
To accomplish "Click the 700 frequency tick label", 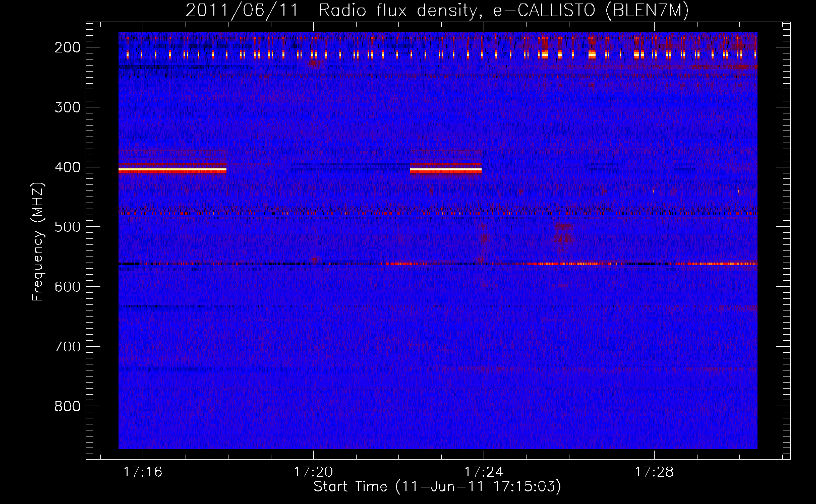I will click(68, 347).
